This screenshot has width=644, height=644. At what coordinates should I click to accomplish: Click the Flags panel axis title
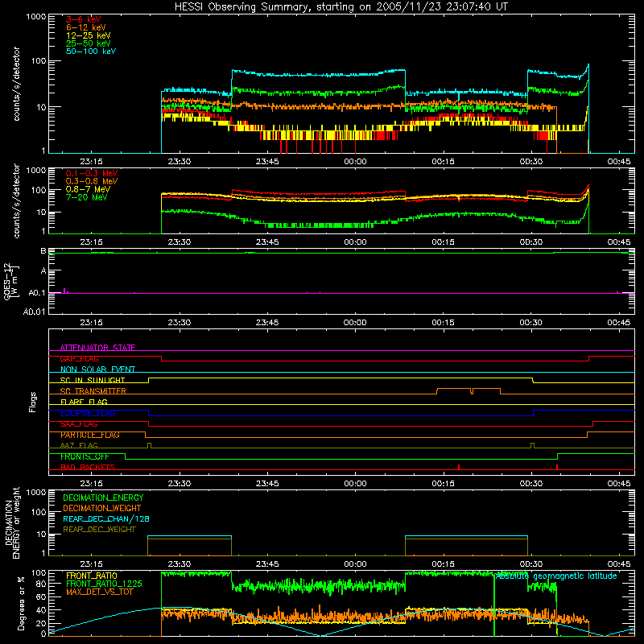33,402
